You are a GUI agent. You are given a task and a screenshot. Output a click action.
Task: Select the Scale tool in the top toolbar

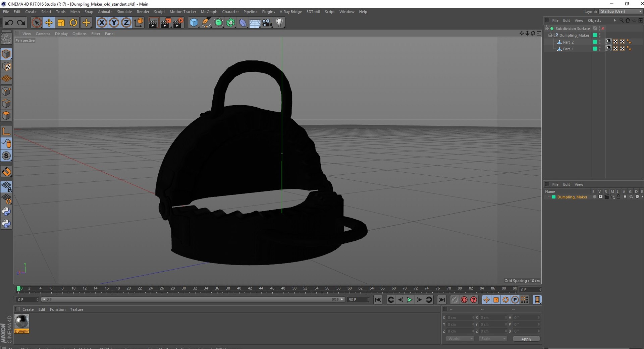pyautogui.click(x=61, y=23)
